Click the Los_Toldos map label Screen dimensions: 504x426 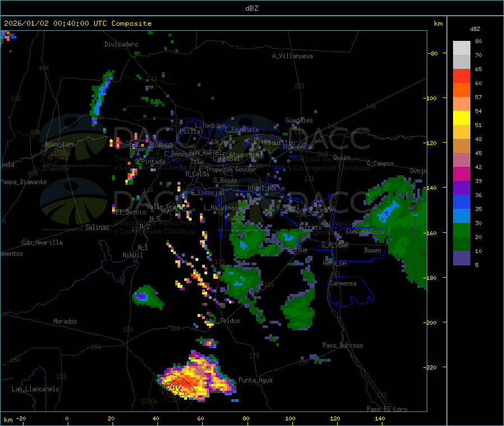tap(223, 321)
